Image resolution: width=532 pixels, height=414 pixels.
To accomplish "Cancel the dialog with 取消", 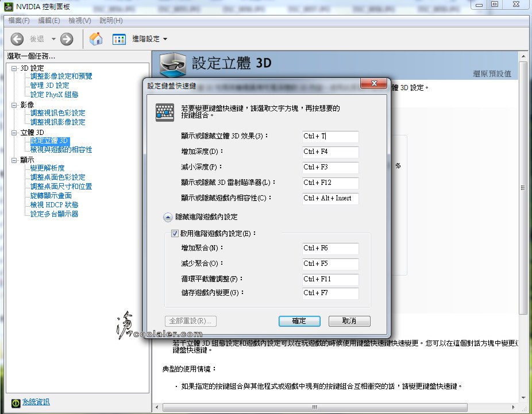I will pos(349,321).
